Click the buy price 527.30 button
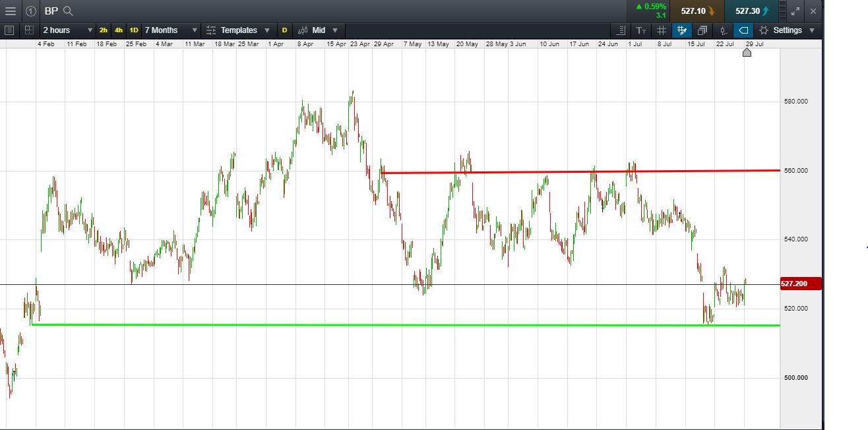Viewport: 868px width, 430px height. pos(751,11)
